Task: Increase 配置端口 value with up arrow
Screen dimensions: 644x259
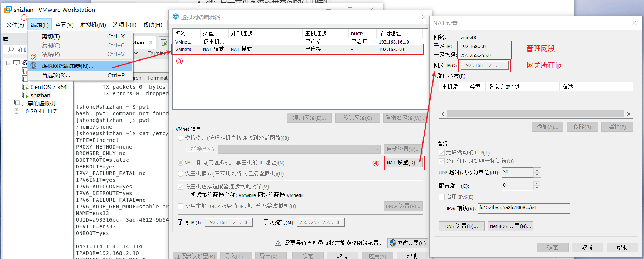Action: click(537, 183)
